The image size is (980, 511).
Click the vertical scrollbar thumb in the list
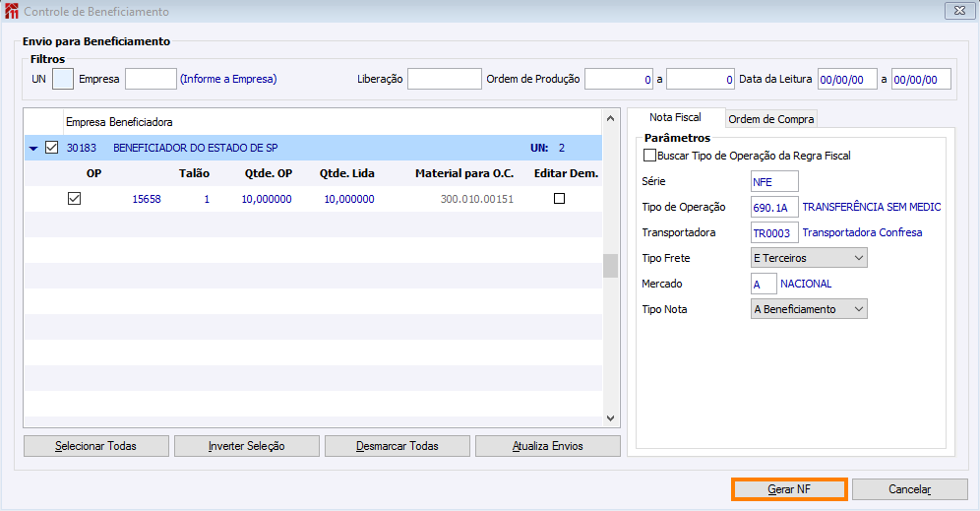tap(611, 266)
